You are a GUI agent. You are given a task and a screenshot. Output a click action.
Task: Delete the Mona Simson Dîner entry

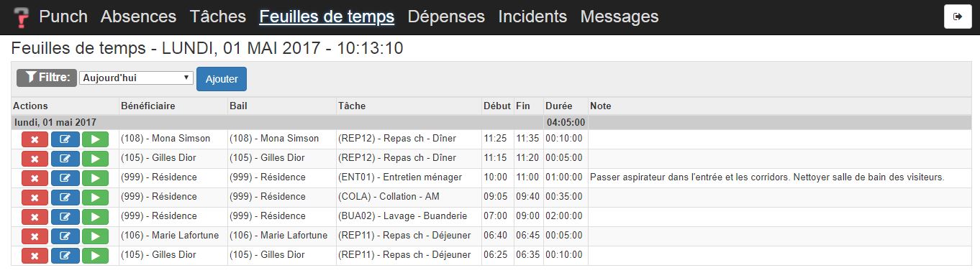[x=35, y=139]
